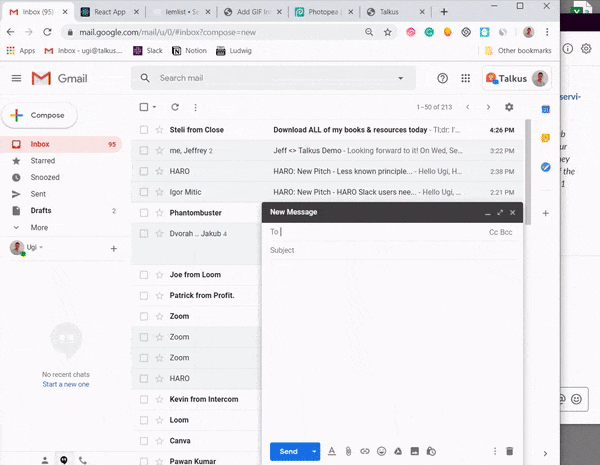The width and height of the screenshot is (600, 465).
Task: Select checkbox for Steli from Close email
Action: click(x=144, y=130)
